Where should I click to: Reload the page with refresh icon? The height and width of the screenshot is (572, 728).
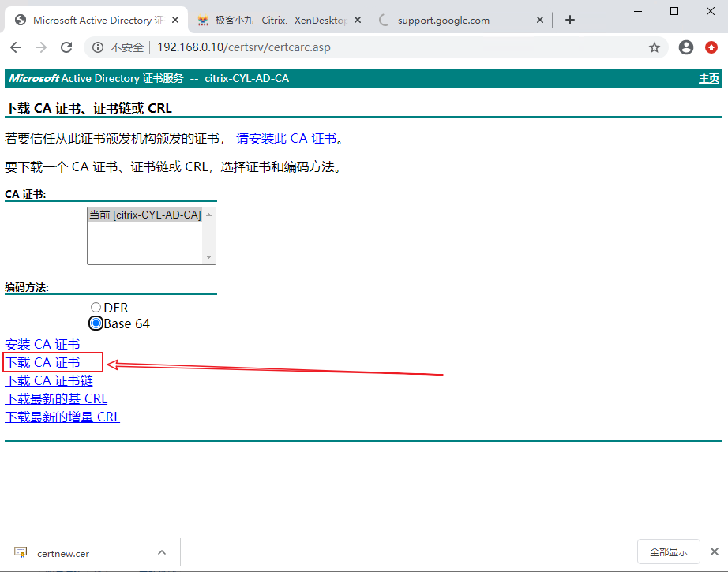[66, 47]
